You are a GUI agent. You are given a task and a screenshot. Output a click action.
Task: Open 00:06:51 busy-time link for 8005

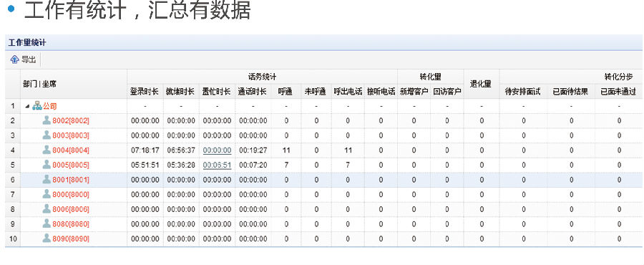pos(218,165)
